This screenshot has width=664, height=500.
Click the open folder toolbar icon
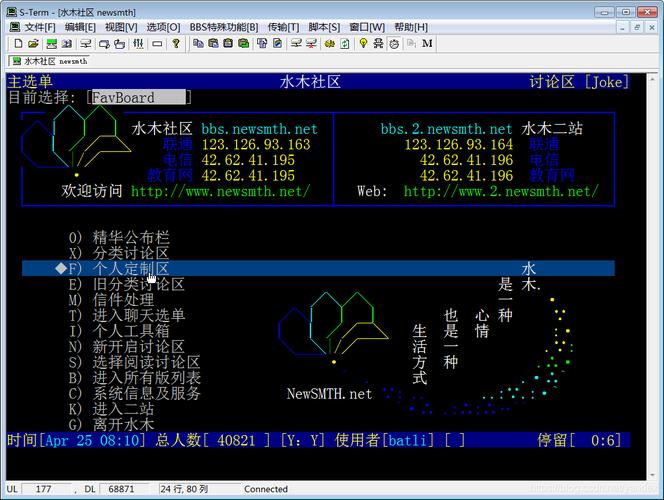[33, 43]
